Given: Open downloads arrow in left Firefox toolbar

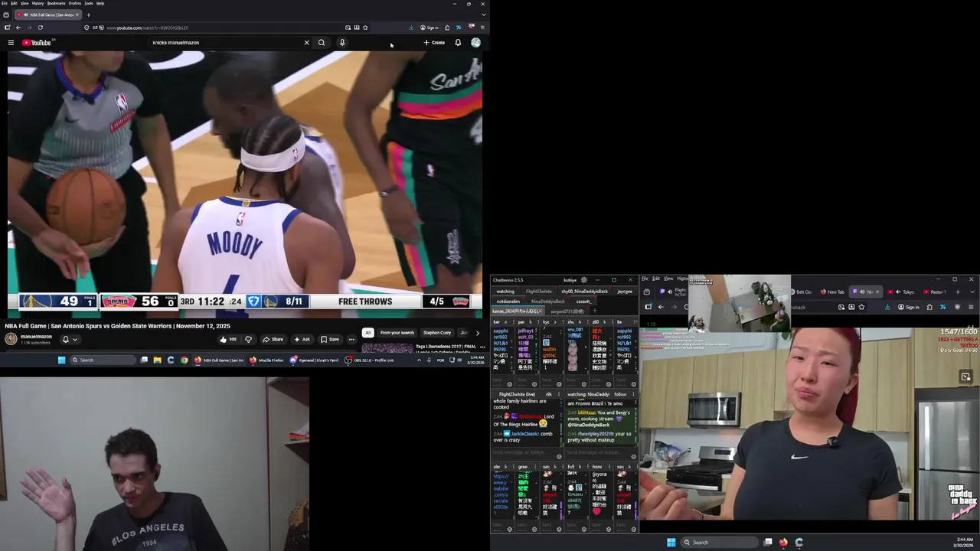Looking at the screenshot, I should [411, 28].
